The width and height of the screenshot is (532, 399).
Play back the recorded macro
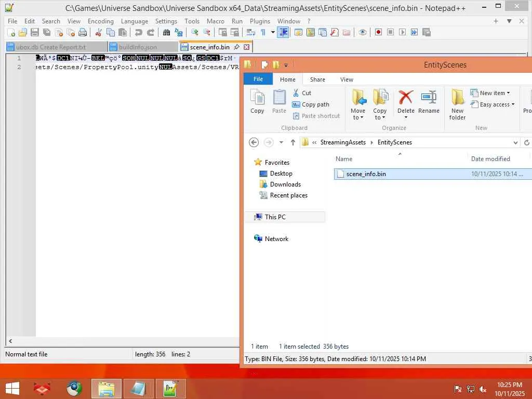point(403,32)
